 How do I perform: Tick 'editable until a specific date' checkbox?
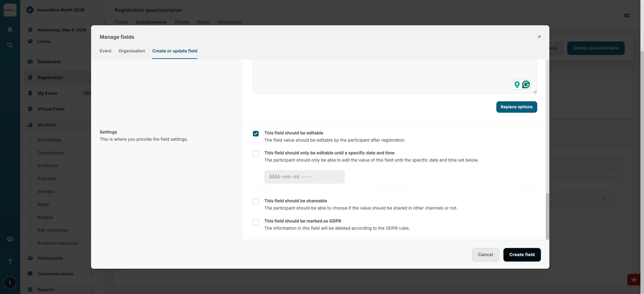[x=256, y=153]
